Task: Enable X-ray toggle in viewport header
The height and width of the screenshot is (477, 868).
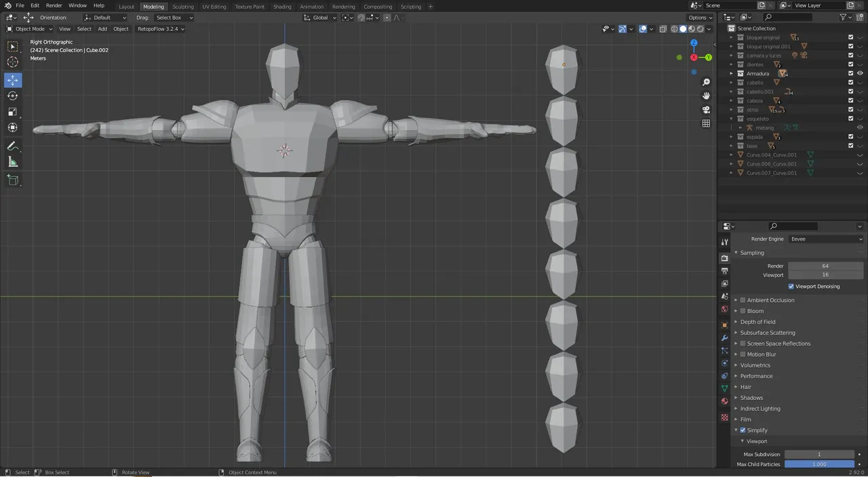Action: [x=664, y=28]
